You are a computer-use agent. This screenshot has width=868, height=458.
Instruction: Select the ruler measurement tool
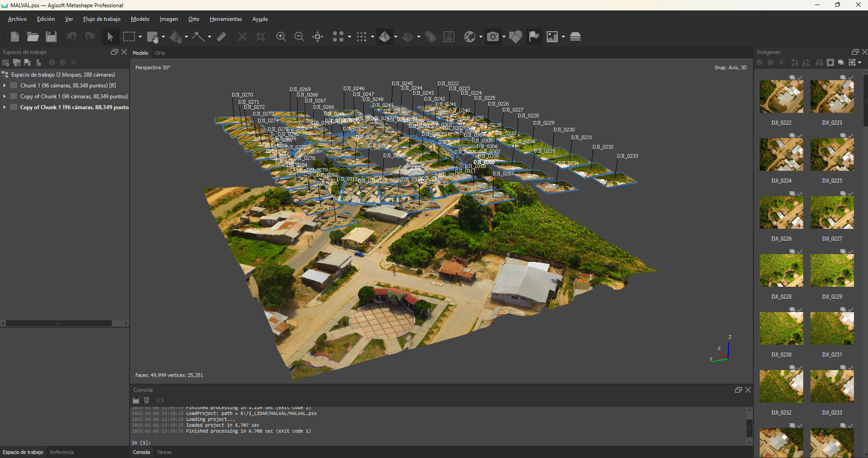coord(222,37)
